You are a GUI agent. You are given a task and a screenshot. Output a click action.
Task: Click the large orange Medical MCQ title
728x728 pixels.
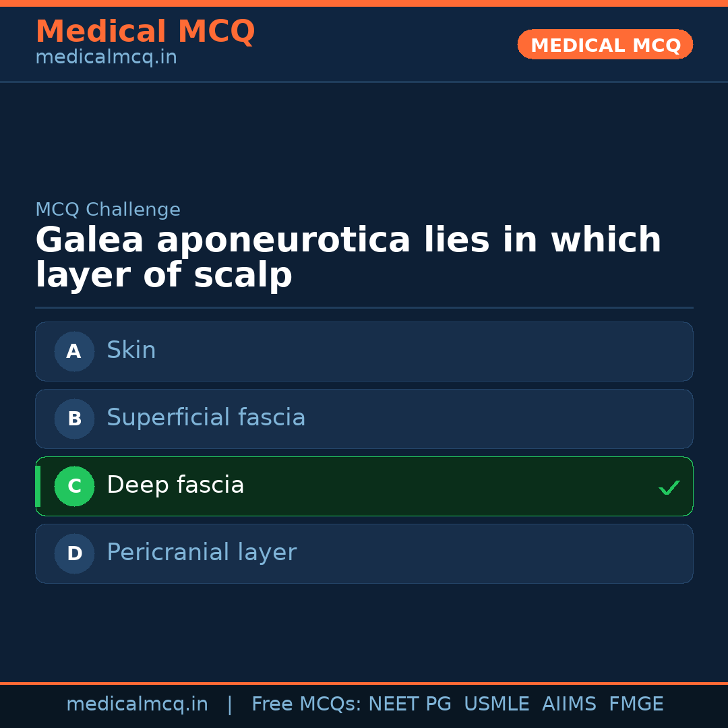145,32
